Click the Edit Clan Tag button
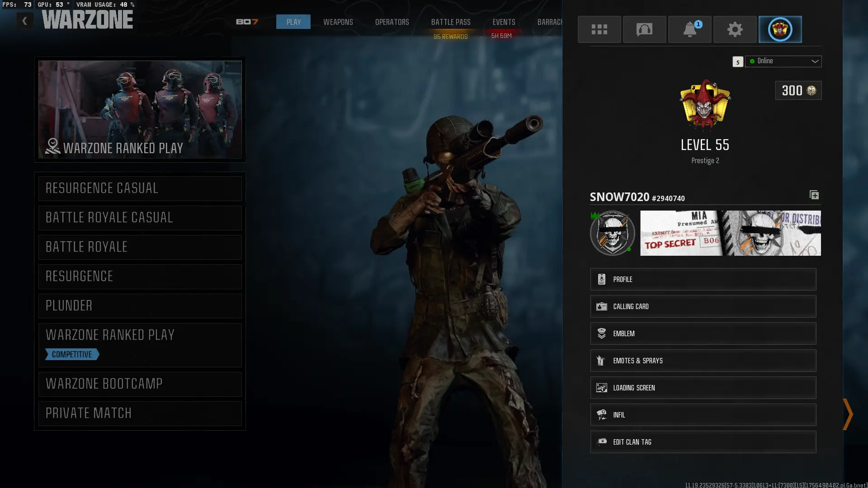The image size is (868, 488). point(703,442)
